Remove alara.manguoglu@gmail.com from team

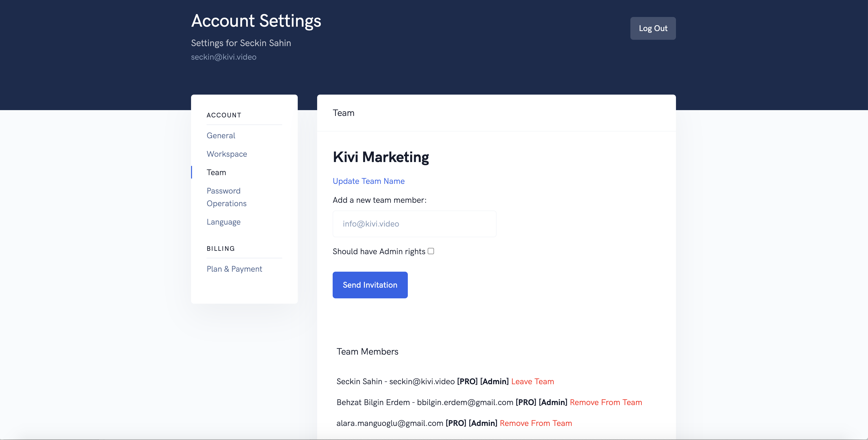[535, 423]
